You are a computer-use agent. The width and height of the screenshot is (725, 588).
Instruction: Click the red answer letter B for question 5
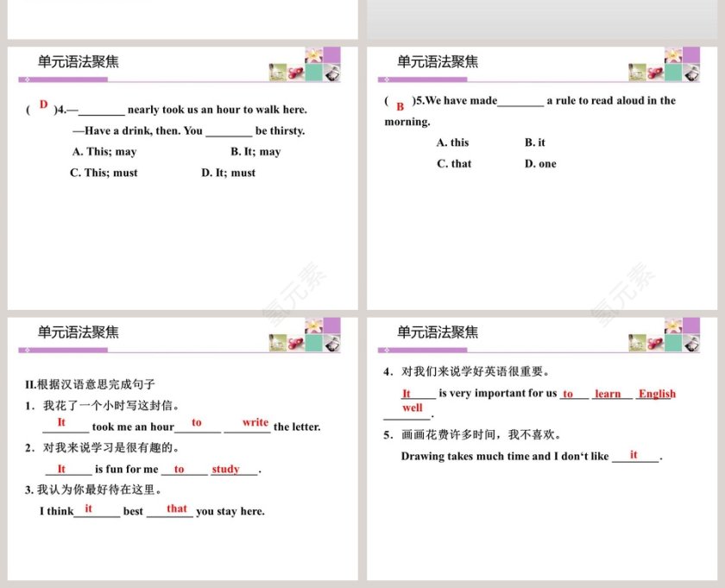tap(400, 106)
